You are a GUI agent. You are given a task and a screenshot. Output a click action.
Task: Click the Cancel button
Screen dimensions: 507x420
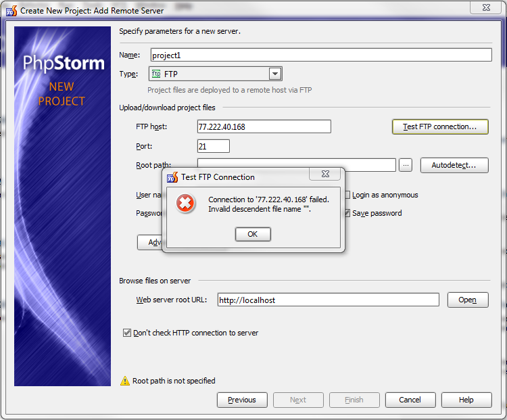click(x=410, y=400)
